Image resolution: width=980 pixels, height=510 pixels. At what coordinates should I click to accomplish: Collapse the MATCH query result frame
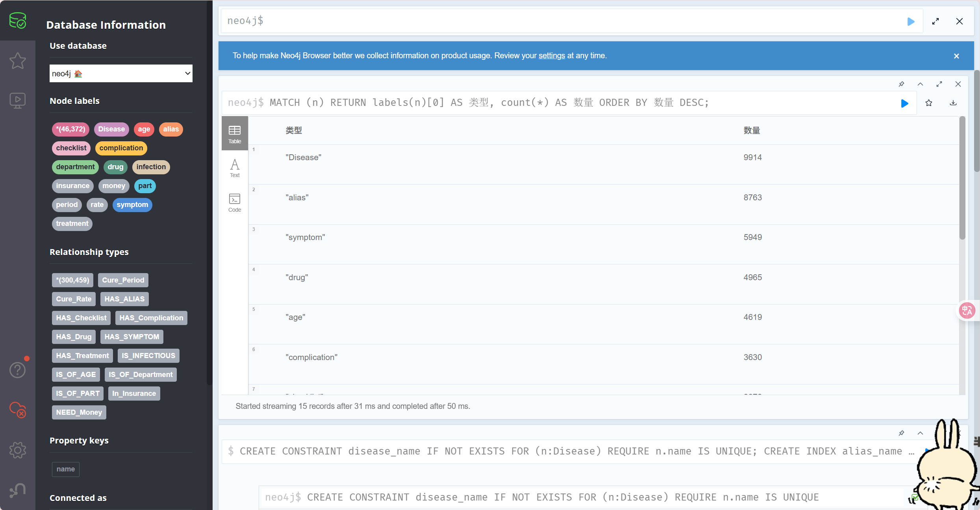pyautogui.click(x=920, y=84)
